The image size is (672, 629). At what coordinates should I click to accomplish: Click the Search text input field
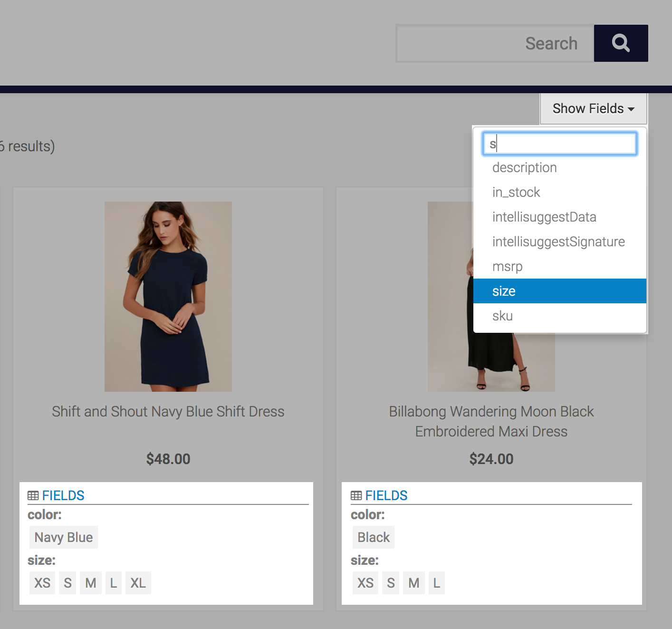495,43
